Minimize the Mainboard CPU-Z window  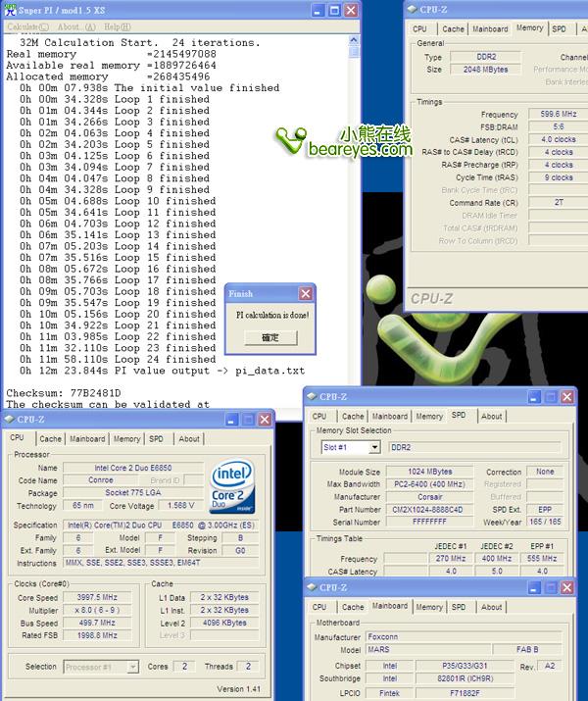(534, 588)
